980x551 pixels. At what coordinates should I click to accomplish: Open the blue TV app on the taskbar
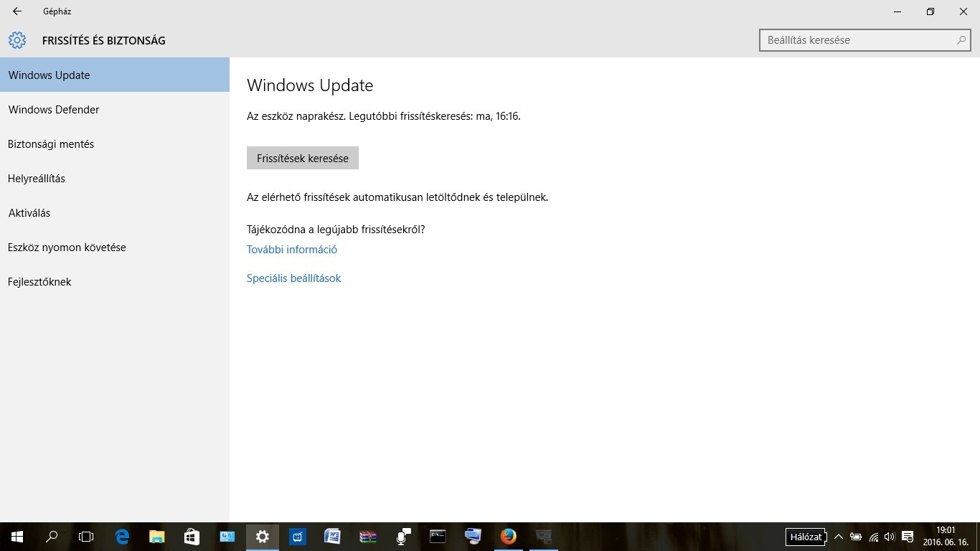click(298, 537)
